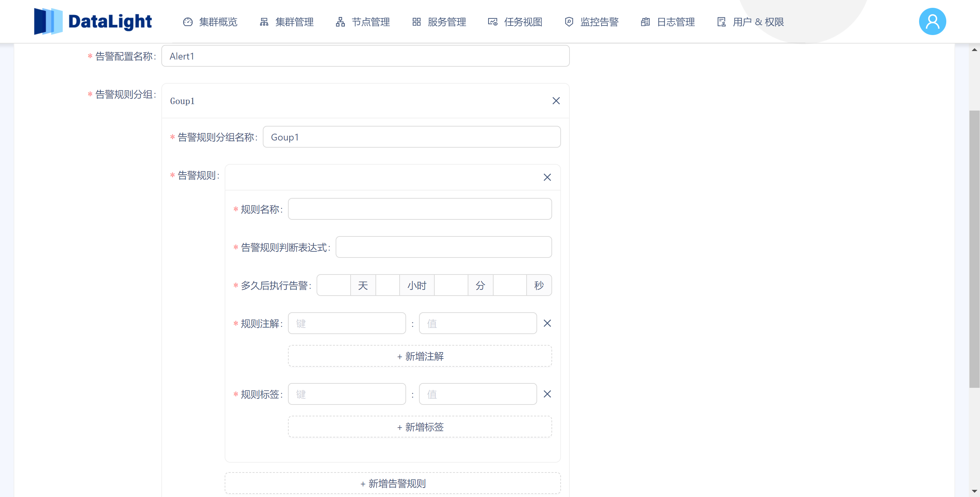Click the + 新增注解 button
The image size is (980, 497).
[420, 356]
